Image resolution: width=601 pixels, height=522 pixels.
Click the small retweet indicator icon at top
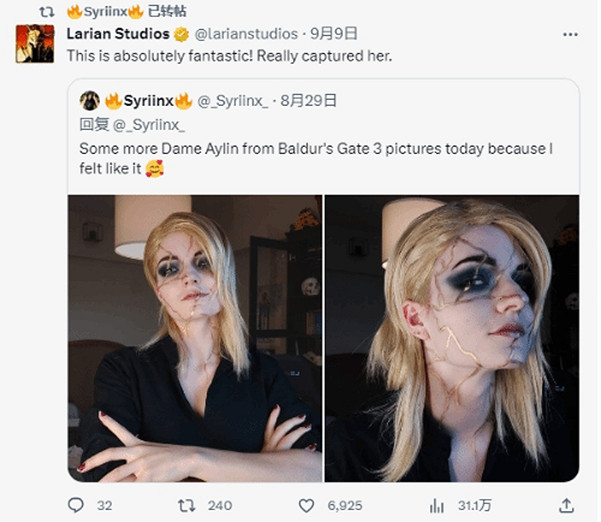pos(42,12)
